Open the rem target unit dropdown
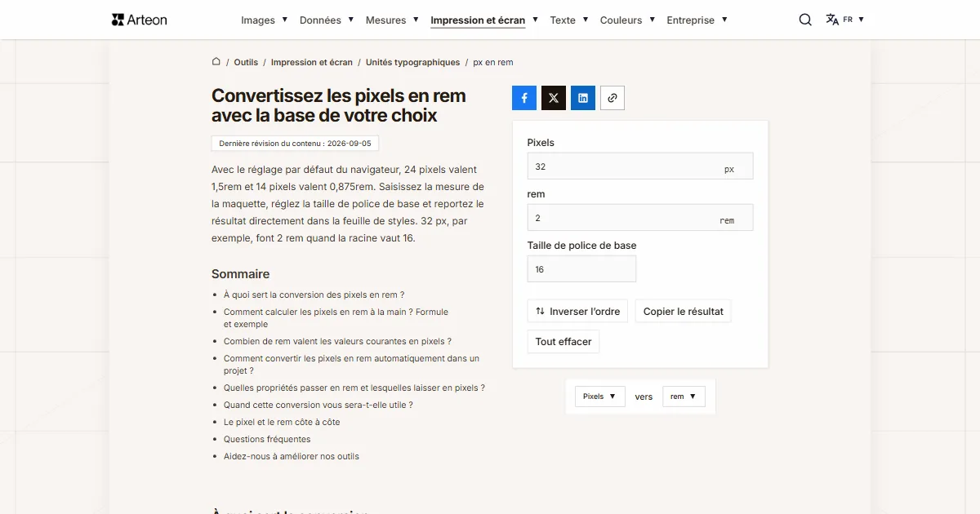Viewport: 980px width, 514px height. [x=684, y=397]
